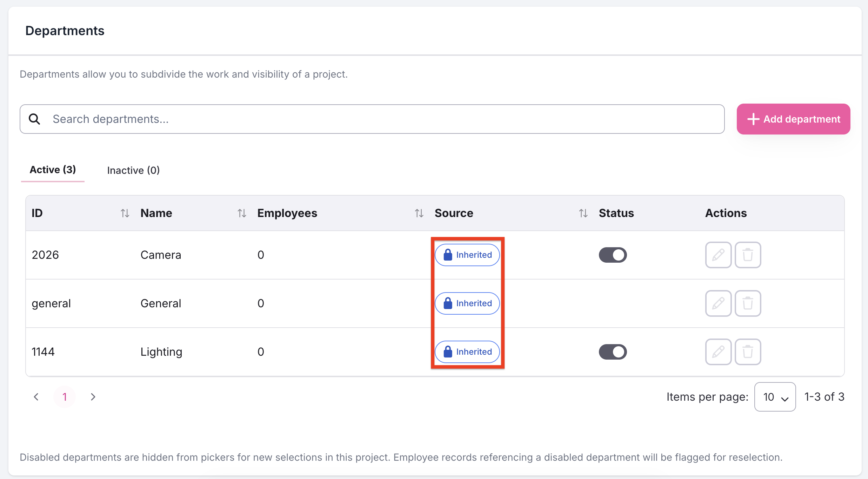Screen dimensions: 868x479
Task: Click the pencil icon for General department
Action: tap(718, 303)
